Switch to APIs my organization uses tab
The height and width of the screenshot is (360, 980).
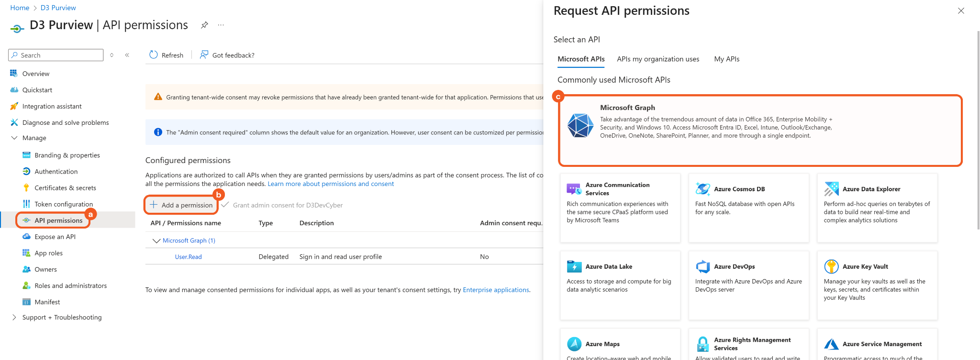[x=658, y=59]
